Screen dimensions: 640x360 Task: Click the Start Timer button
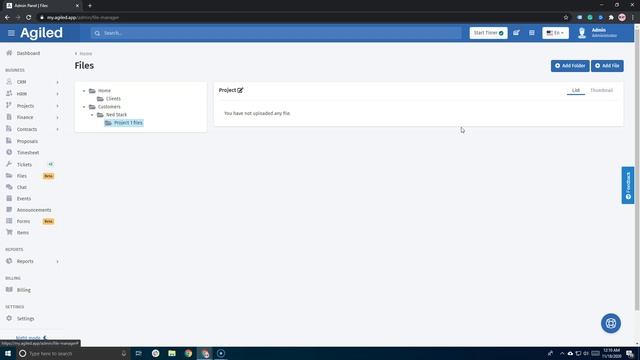point(488,33)
